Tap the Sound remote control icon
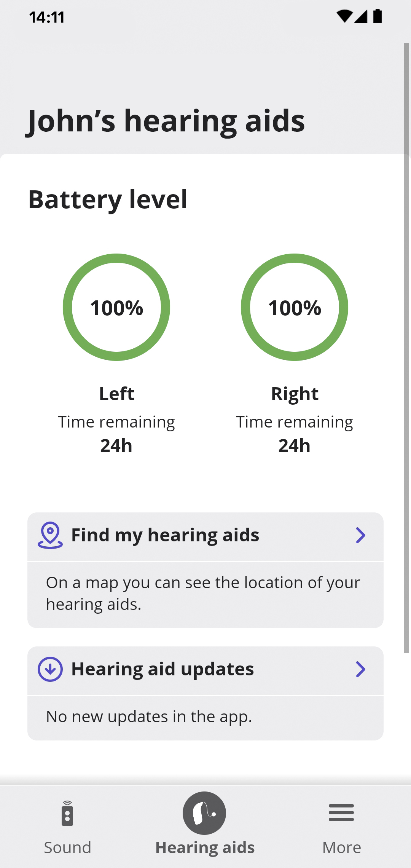The image size is (411, 868). tap(67, 813)
